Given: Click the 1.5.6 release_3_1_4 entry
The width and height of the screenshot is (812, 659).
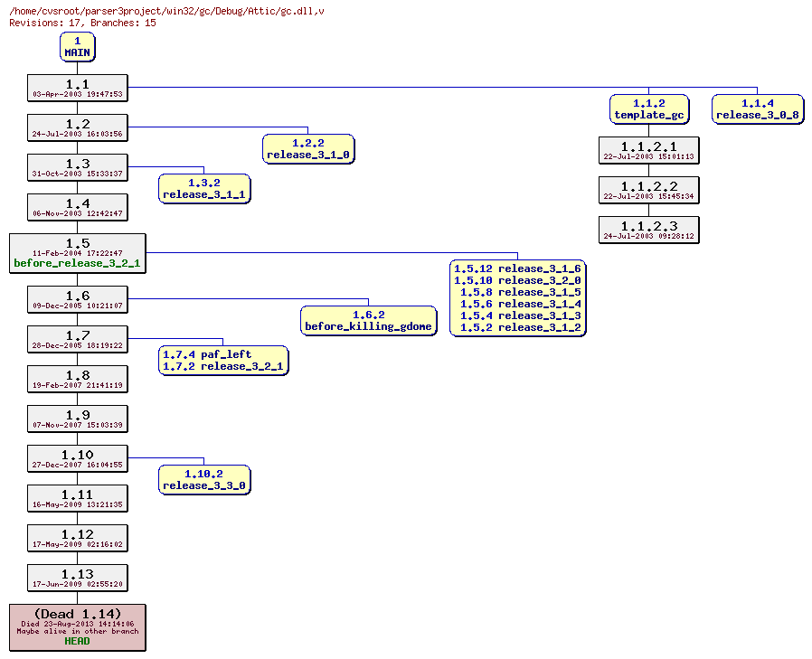Looking at the screenshot, I should (x=521, y=305).
